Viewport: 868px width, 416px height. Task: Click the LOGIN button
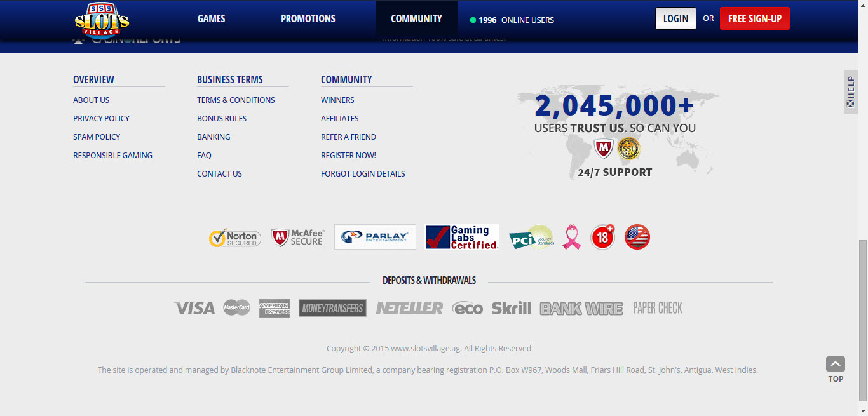click(675, 18)
